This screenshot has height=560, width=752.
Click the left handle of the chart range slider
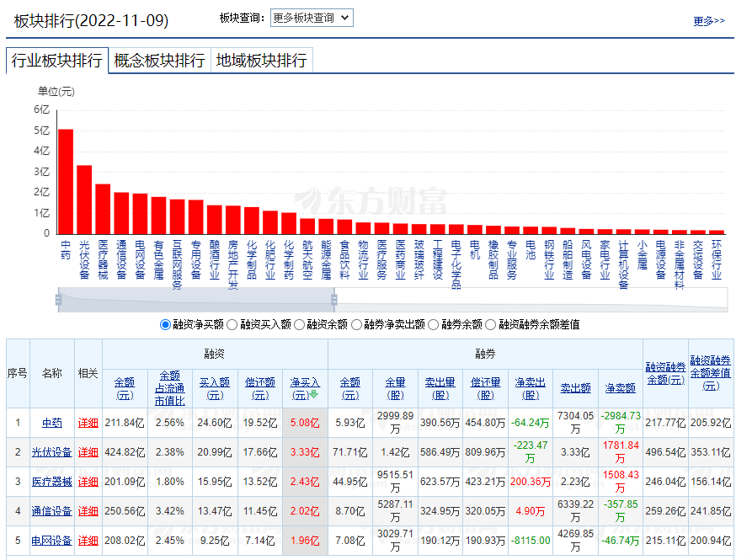click(x=58, y=298)
